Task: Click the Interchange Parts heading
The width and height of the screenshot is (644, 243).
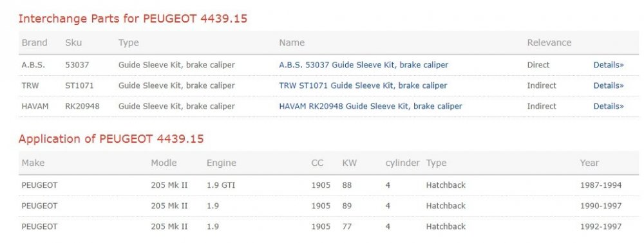Action: coord(133,19)
